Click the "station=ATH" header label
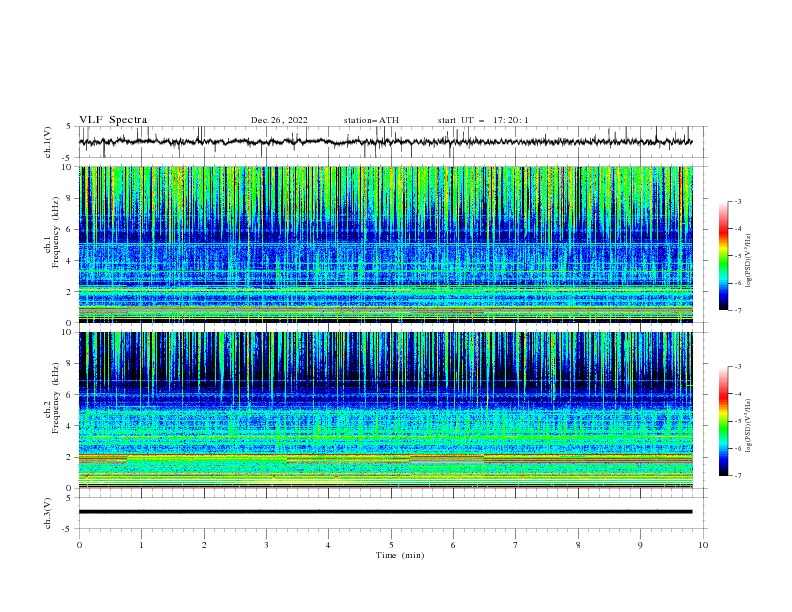 pos(371,120)
